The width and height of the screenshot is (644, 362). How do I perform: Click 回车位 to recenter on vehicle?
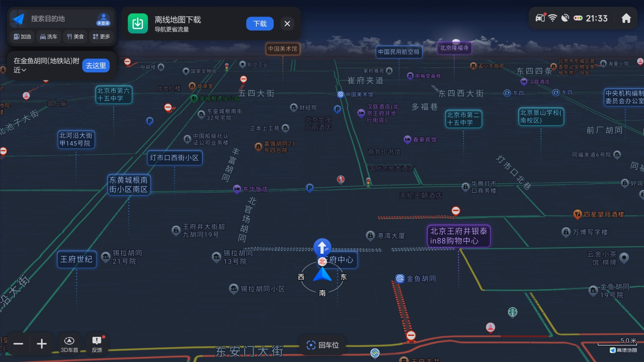click(x=323, y=345)
